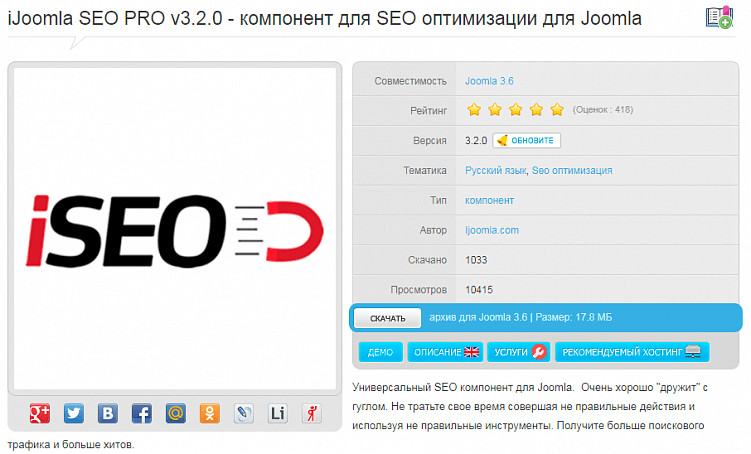Click the Совместимость label
This screenshot has height=454, width=751.
(x=410, y=81)
